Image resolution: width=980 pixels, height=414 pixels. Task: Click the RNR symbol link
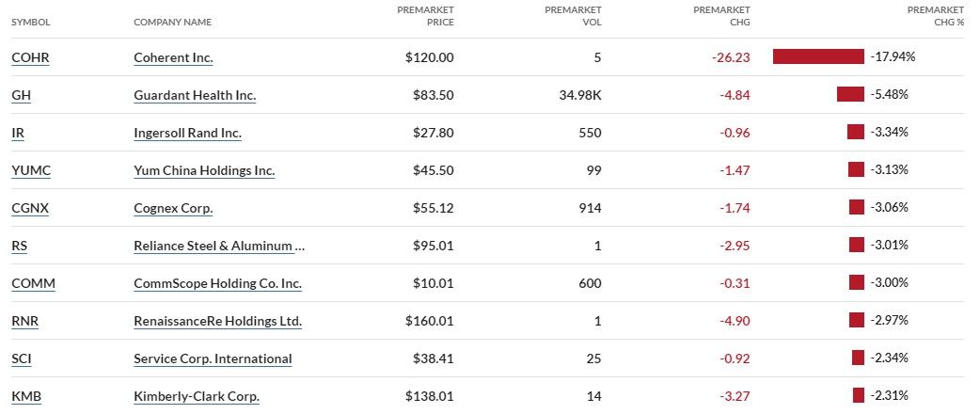[25, 321]
